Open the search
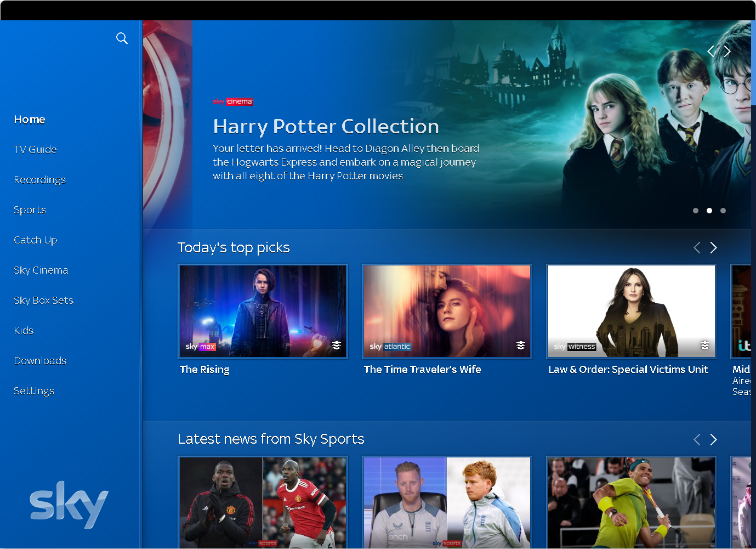756x549 pixels. pos(122,38)
